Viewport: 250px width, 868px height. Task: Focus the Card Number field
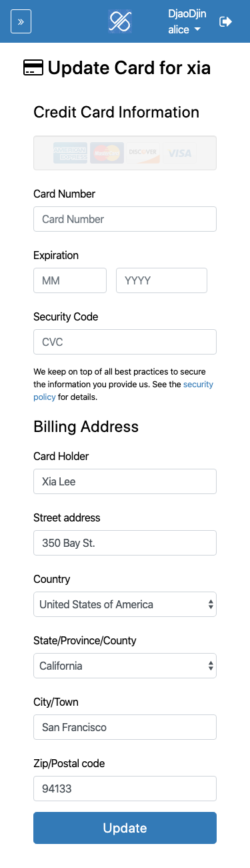125,219
